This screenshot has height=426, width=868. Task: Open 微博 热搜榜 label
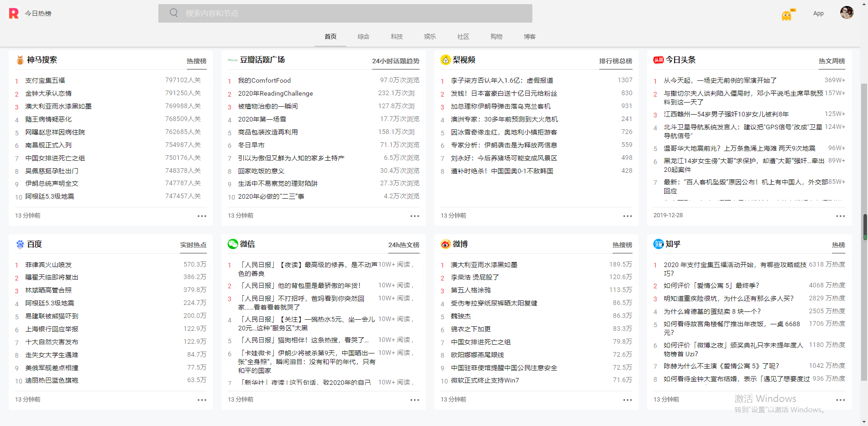coord(622,245)
